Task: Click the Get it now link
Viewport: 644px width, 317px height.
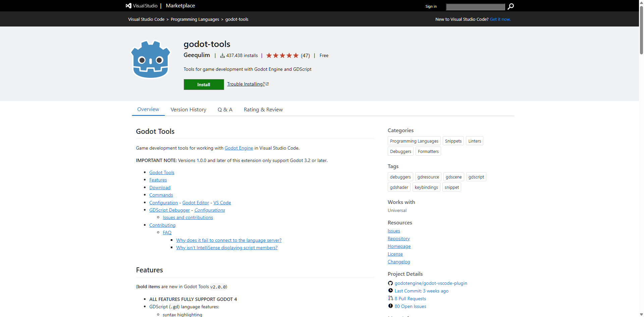Action: tap(500, 19)
